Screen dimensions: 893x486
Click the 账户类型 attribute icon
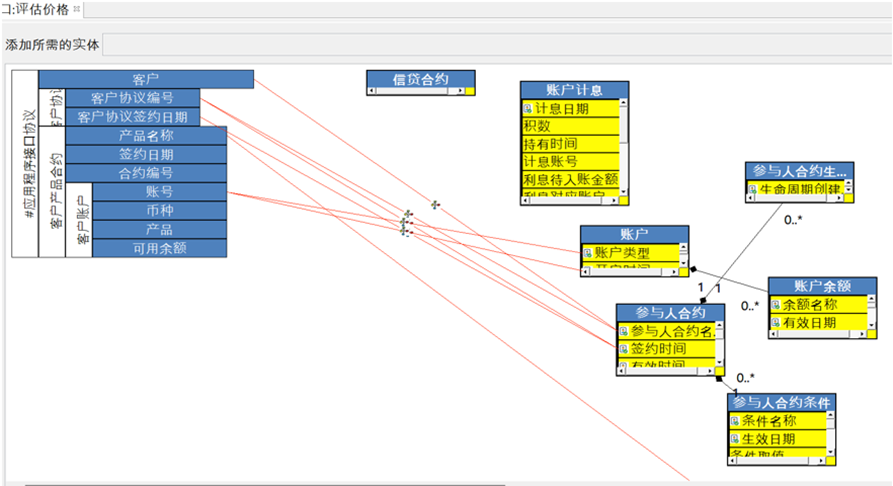pos(587,252)
